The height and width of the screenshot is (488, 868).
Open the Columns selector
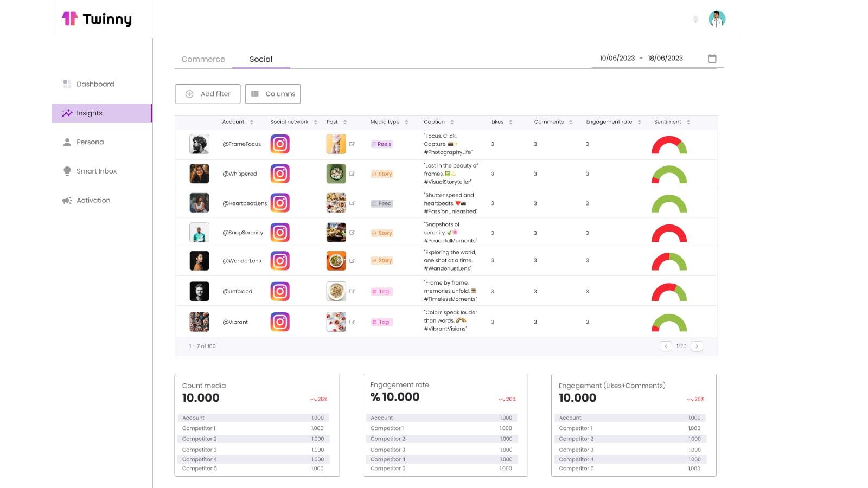pos(273,93)
